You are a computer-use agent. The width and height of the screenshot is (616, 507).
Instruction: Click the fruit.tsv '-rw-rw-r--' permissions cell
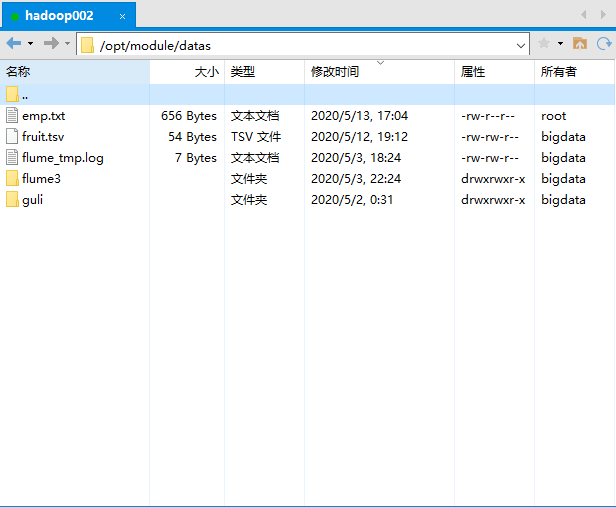(x=490, y=137)
